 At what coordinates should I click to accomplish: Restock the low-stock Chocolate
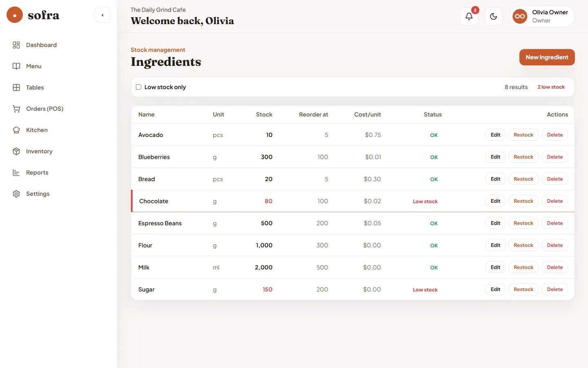523,201
